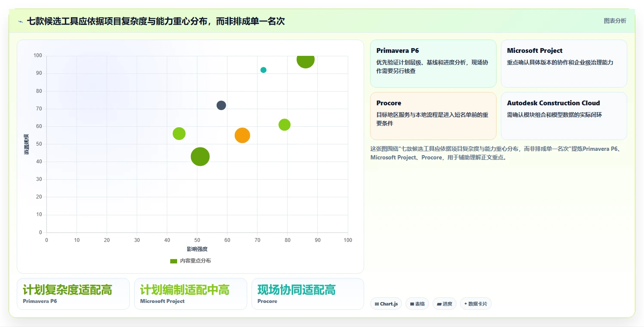Click the text 目标地区服务与本地流程
Screen dimensions: 644x327
(x=432, y=119)
